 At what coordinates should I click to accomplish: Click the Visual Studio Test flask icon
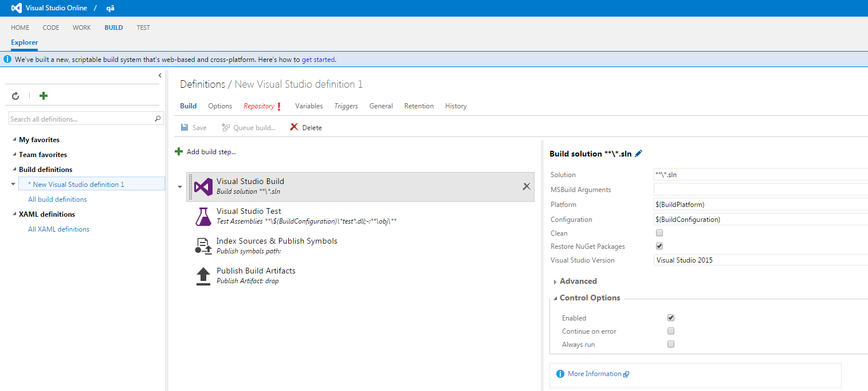pos(203,217)
